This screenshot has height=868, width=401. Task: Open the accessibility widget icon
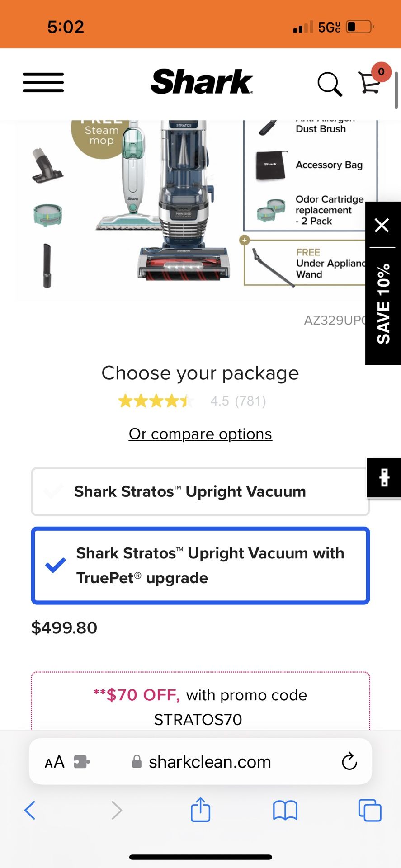[384, 477]
